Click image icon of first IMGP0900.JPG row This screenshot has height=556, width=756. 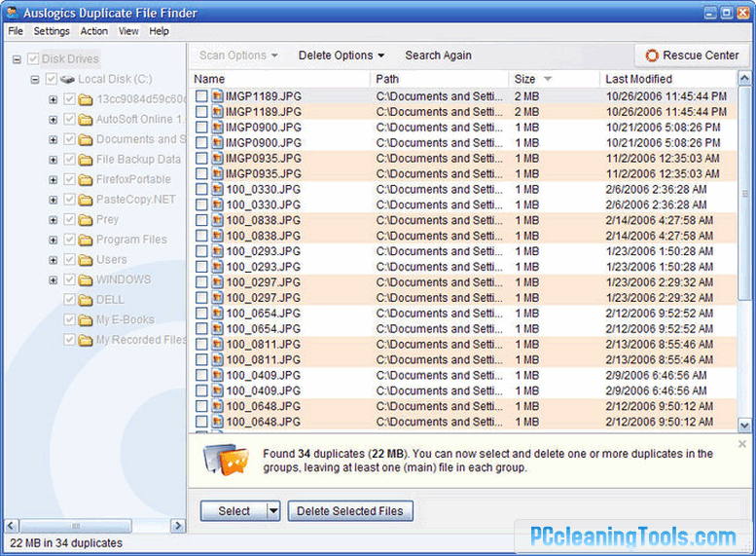217,128
